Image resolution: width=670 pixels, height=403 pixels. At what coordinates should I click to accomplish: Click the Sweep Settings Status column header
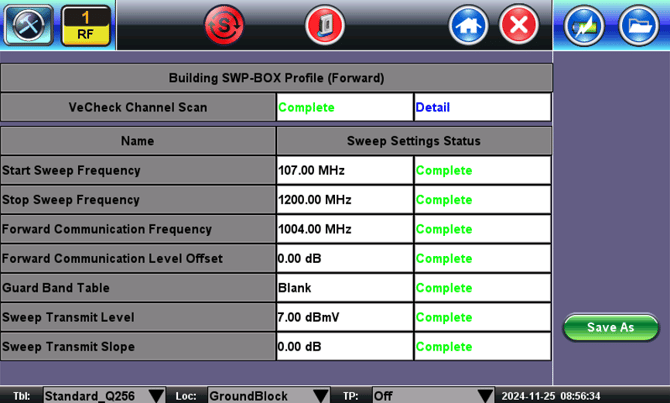414,141
